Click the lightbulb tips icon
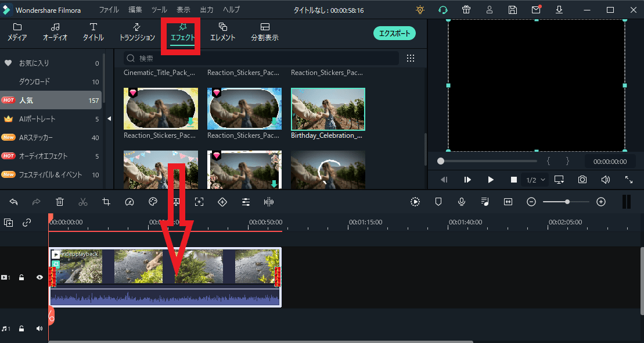 pos(420,10)
